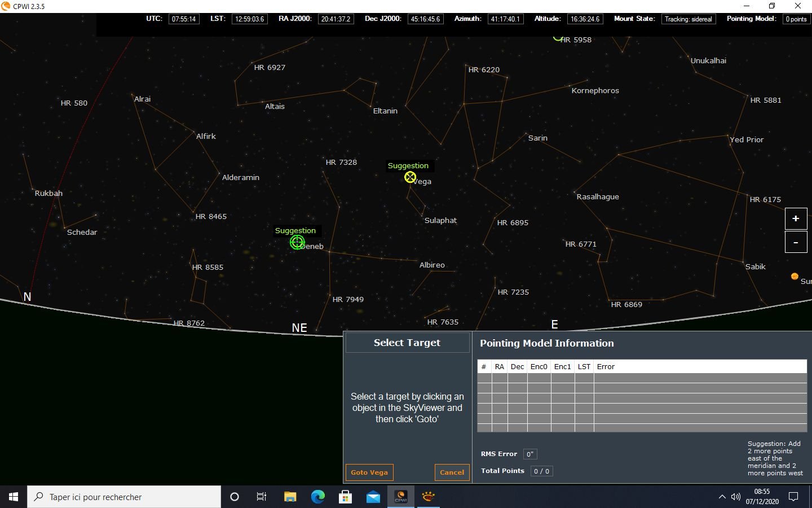Viewport: 812px width, 508px height.
Task: Select star Kornephoros in sky view
Action: [595, 91]
